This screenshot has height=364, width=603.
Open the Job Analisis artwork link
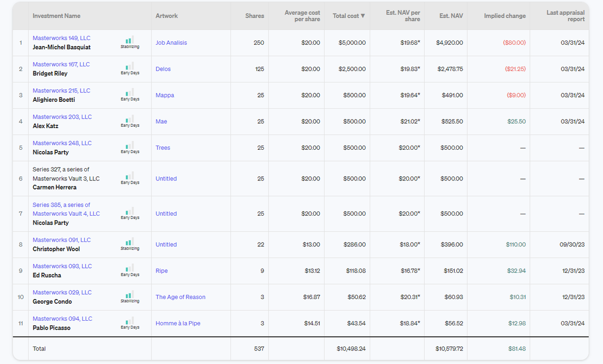pos(171,43)
